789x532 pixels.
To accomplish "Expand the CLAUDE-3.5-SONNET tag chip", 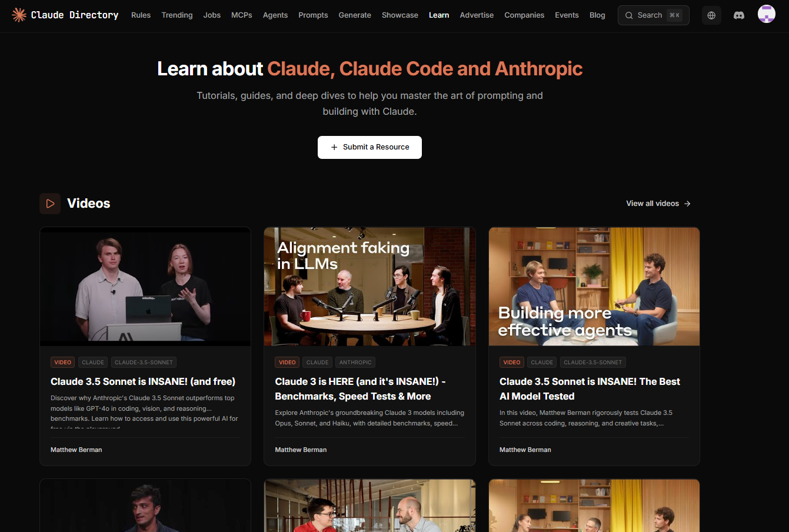I will [x=144, y=362].
